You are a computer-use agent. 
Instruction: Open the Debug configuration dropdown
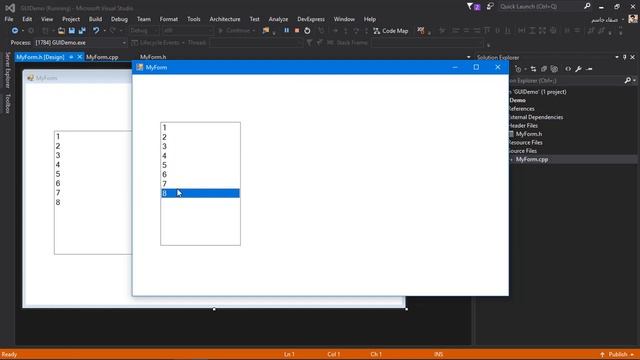click(143, 31)
